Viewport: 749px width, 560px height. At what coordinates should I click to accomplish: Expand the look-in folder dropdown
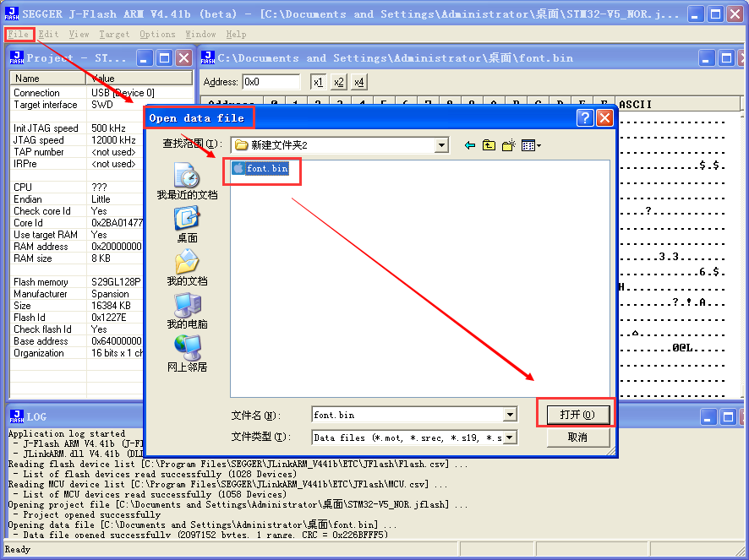point(441,145)
